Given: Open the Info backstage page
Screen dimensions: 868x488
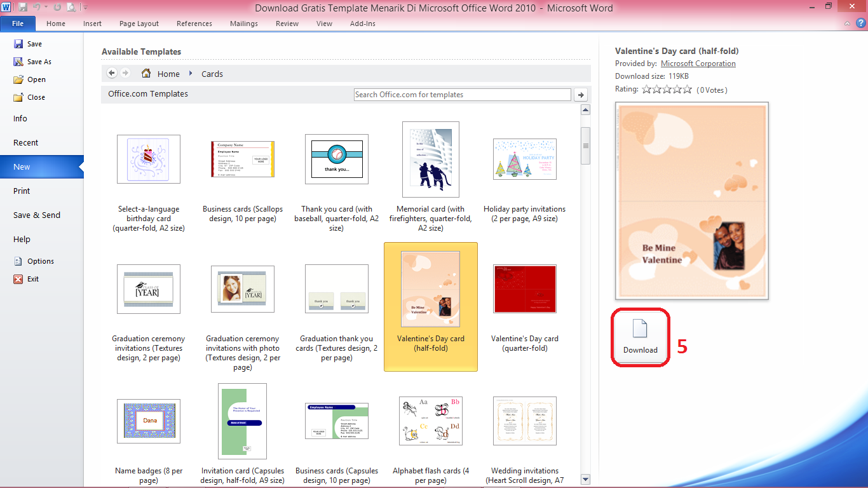Looking at the screenshot, I should click(41, 119).
